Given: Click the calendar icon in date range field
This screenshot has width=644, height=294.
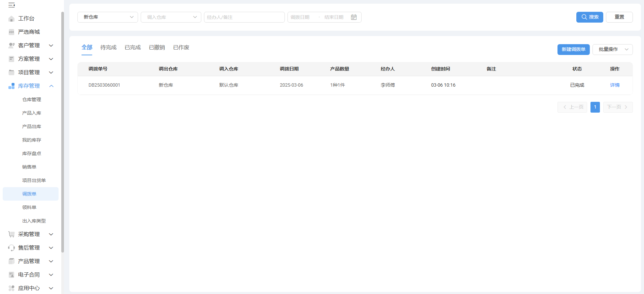Looking at the screenshot, I should (354, 17).
